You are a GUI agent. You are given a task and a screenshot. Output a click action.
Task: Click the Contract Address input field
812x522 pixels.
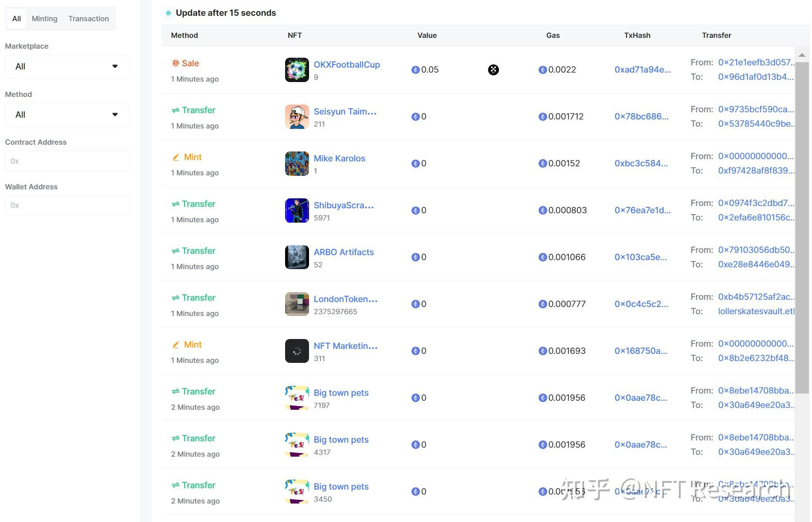[x=67, y=161]
